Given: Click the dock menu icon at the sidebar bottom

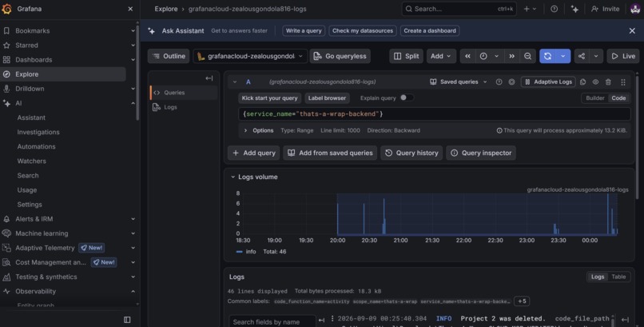Looking at the screenshot, I should click(x=127, y=320).
